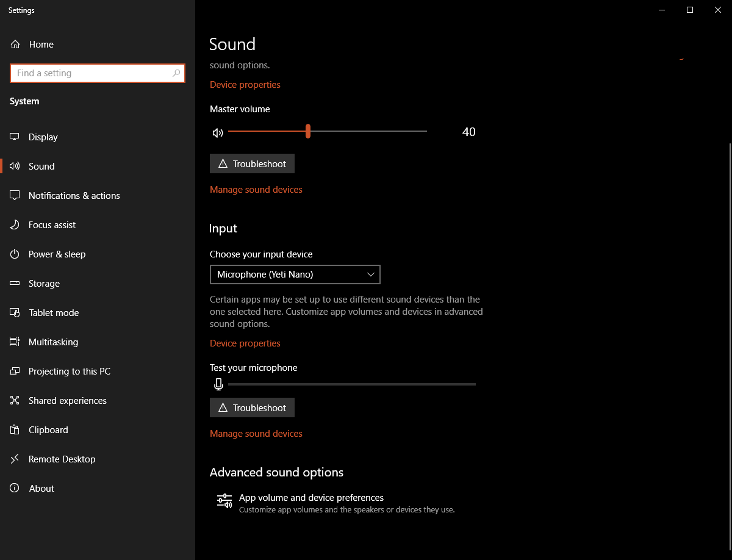Adjust the Master volume slider
The image size is (732, 560).
(308, 131)
